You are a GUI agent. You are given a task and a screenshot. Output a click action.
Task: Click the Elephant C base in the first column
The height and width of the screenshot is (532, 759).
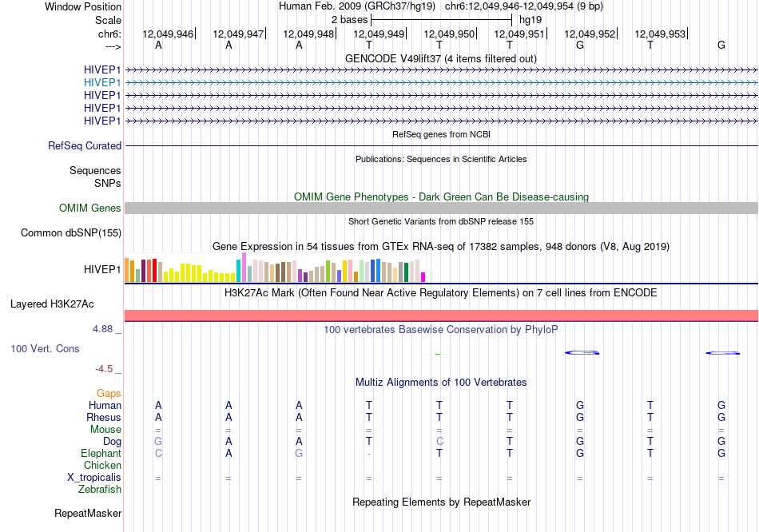coord(158,454)
